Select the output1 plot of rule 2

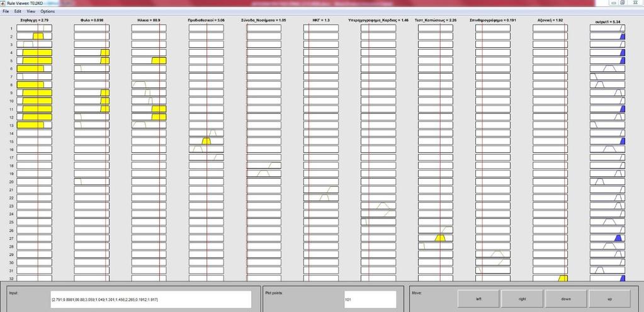607,36
